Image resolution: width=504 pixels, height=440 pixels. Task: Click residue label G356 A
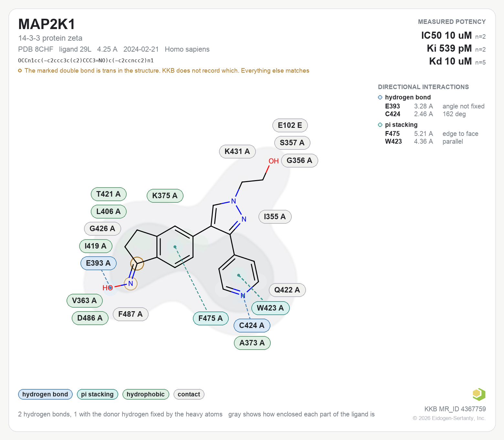click(299, 160)
